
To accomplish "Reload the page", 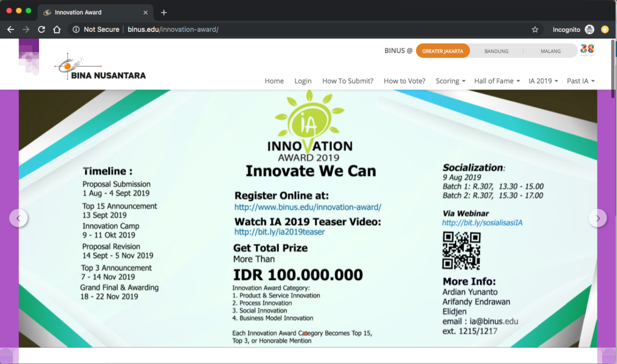I will click(42, 29).
